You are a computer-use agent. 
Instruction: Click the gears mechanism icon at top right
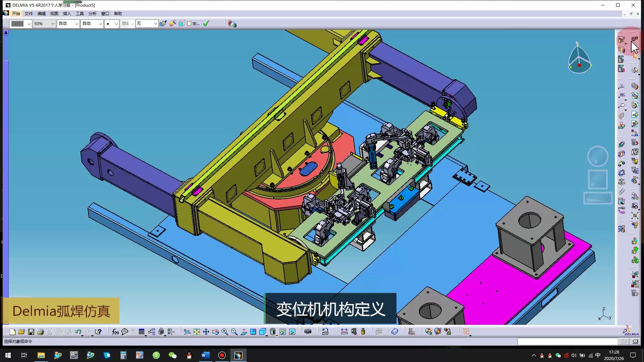(x=635, y=40)
